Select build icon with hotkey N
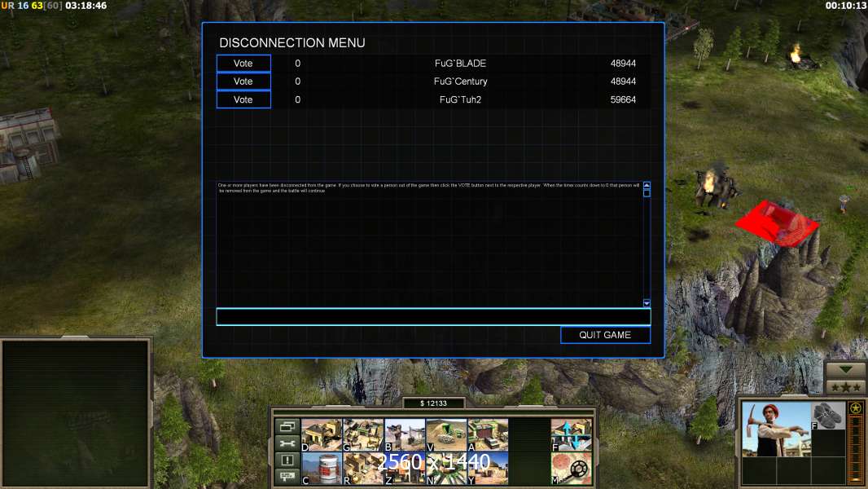Screen dimensions: 868x489 446,469
